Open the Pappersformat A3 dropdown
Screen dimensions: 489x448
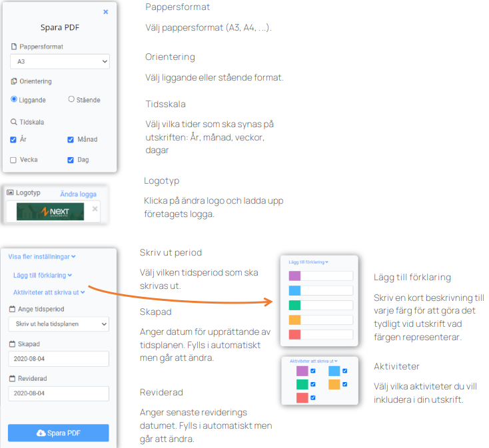pyautogui.click(x=60, y=61)
